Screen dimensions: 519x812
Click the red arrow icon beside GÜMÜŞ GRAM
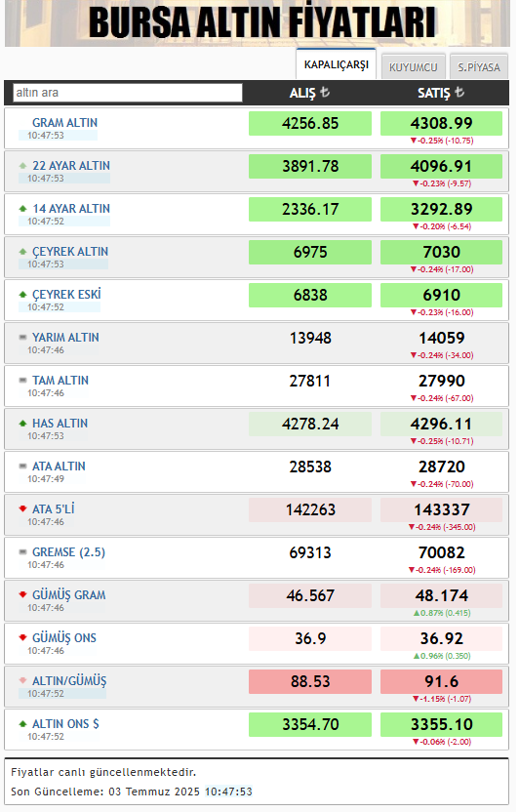pyautogui.click(x=22, y=595)
